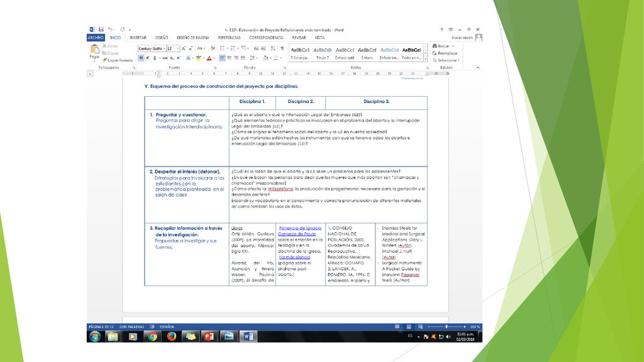Align the paragraph text to the right
644x362 pixels.
click(236, 58)
